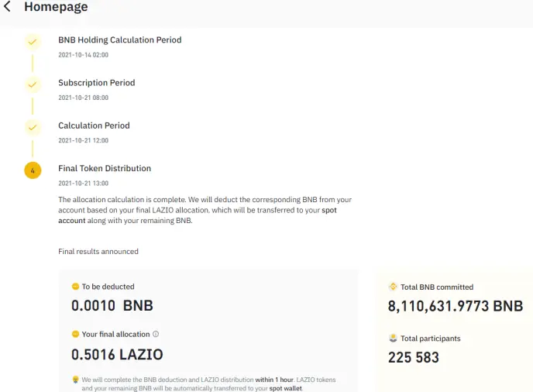Image resolution: width=533 pixels, height=392 pixels.
Task: Click the Subscription Period checkmark icon
Action: tap(33, 84)
